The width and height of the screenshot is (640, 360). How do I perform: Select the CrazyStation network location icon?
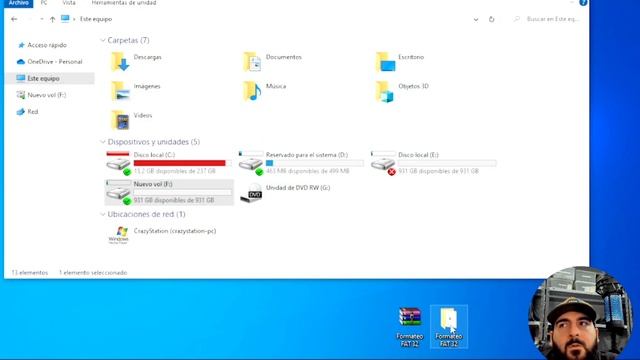pos(118,235)
